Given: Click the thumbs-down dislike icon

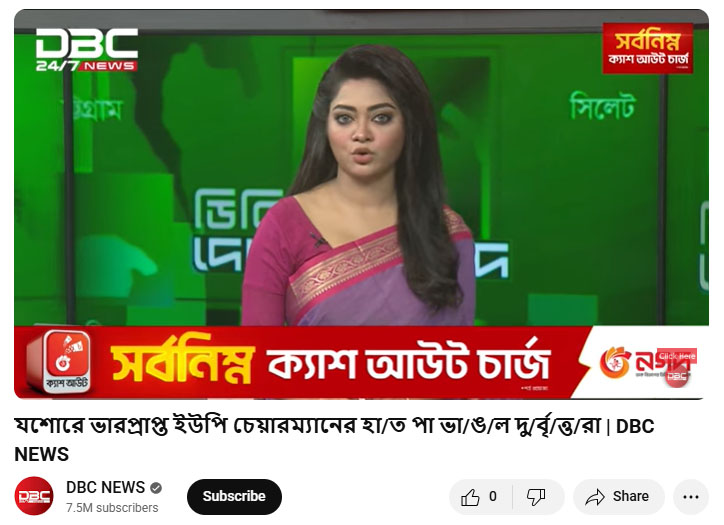Looking at the screenshot, I should tap(536, 497).
